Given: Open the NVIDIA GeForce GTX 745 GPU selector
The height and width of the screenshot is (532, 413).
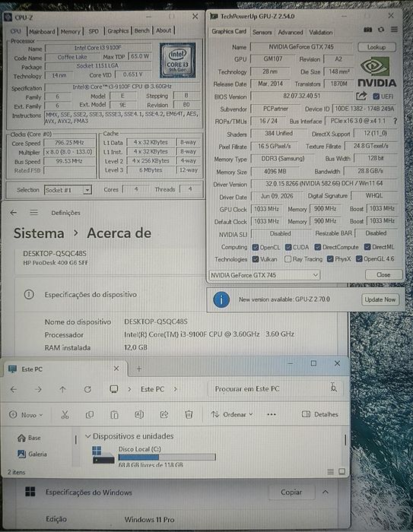Looking at the screenshot, I should point(265,275).
